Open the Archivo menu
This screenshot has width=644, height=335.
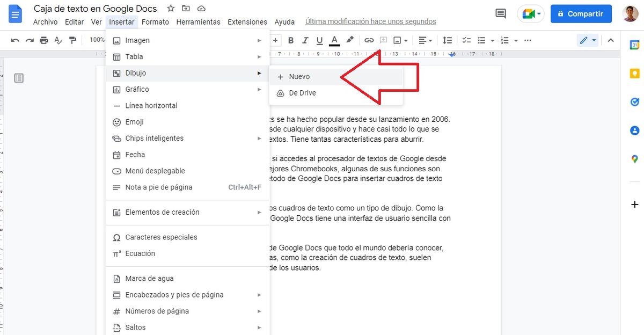[45, 22]
